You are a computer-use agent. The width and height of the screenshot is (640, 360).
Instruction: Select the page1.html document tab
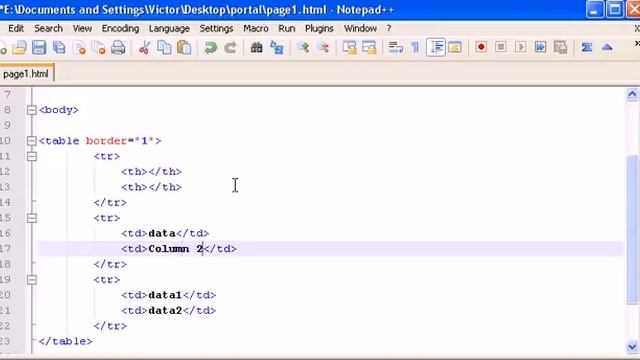pyautogui.click(x=26, y=74)
